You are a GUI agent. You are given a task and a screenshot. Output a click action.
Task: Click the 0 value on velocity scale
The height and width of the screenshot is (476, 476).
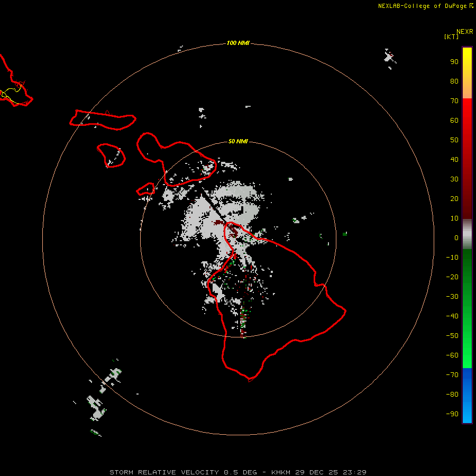click(x=456, y=237)
